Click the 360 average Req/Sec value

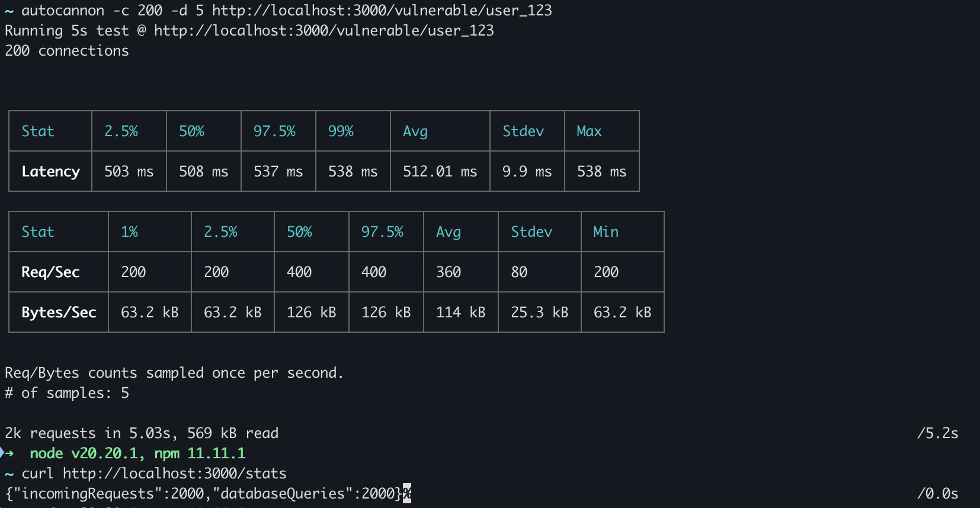449,272
